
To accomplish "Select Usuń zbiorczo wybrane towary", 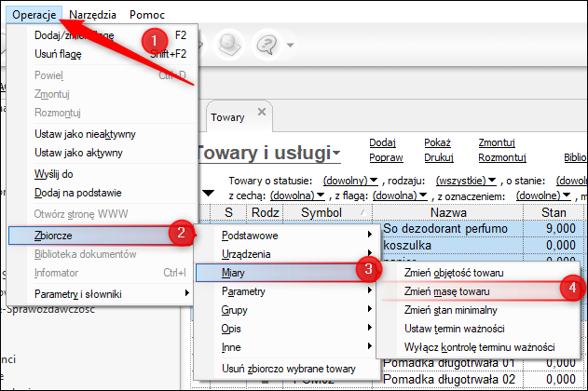I will click(287, 369).
